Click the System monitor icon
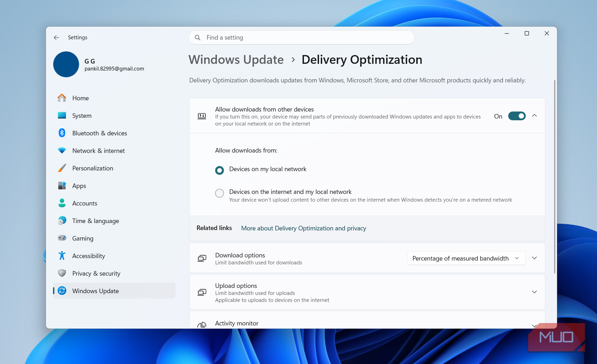The width and height of the screenshot is (597, 364). tap(62, 115)
